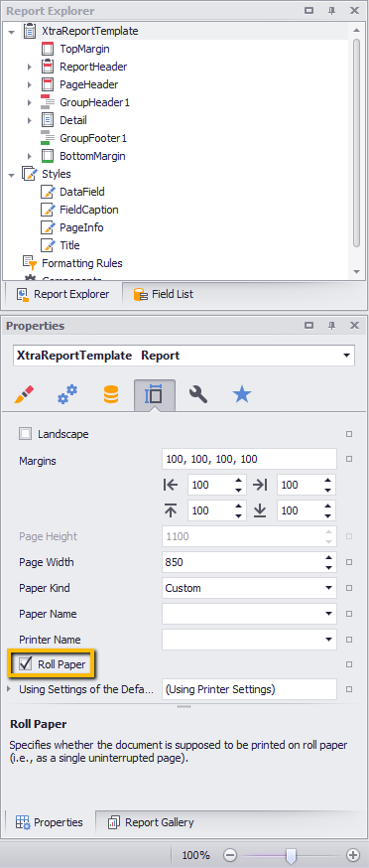Click the Page Width value field
The width and height of the screenshot is (369, 868).
coord(241,562)
